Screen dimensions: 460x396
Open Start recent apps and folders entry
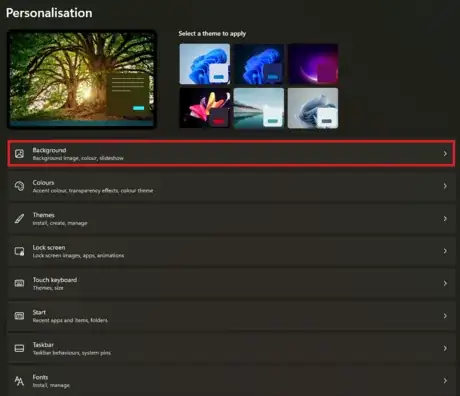[x=232, y=316]
